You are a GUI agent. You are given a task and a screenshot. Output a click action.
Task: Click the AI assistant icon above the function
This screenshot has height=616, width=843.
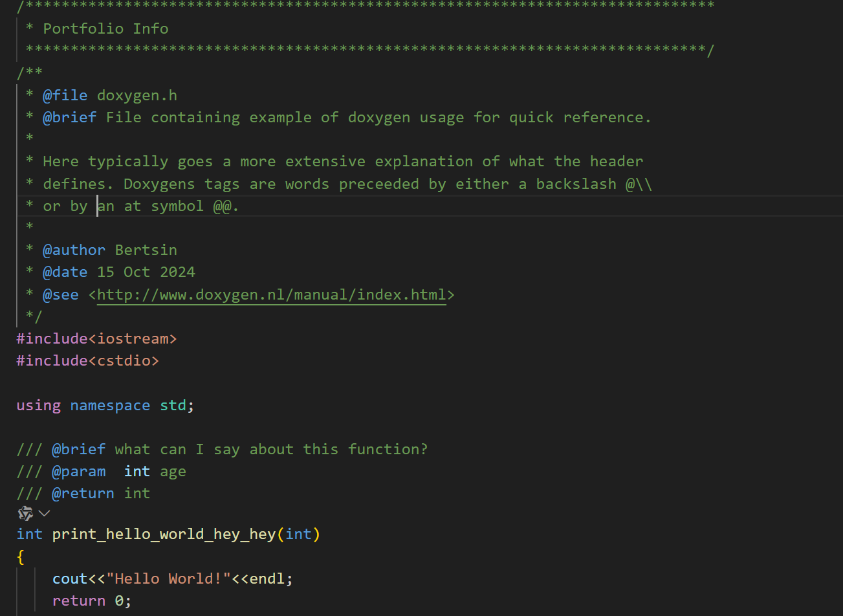[x=25, y=514]
